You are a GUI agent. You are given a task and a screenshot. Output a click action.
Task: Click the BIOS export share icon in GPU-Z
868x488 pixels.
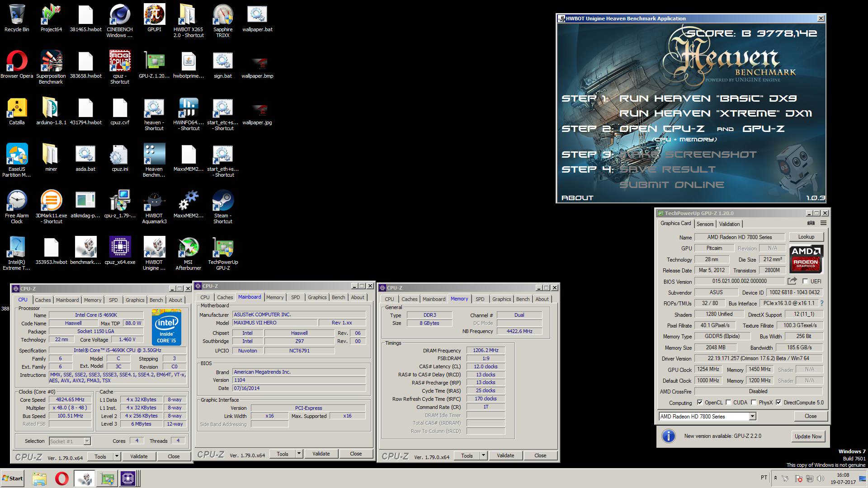click(x=792, y=281)
